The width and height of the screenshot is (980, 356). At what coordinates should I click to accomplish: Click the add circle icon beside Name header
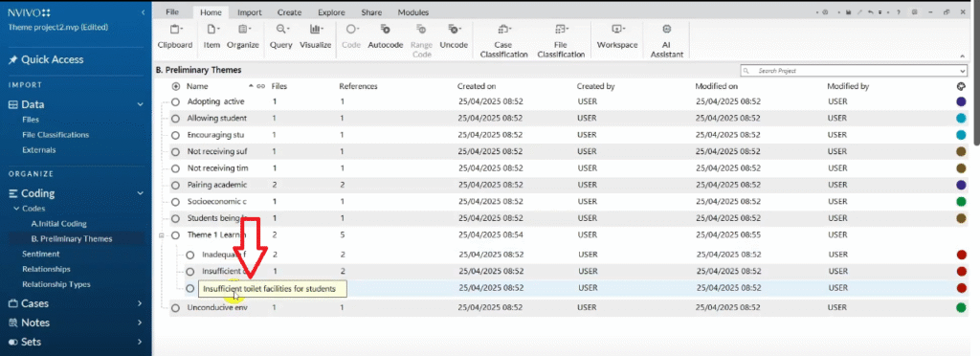pyautogui.click(x=176, y=86)
